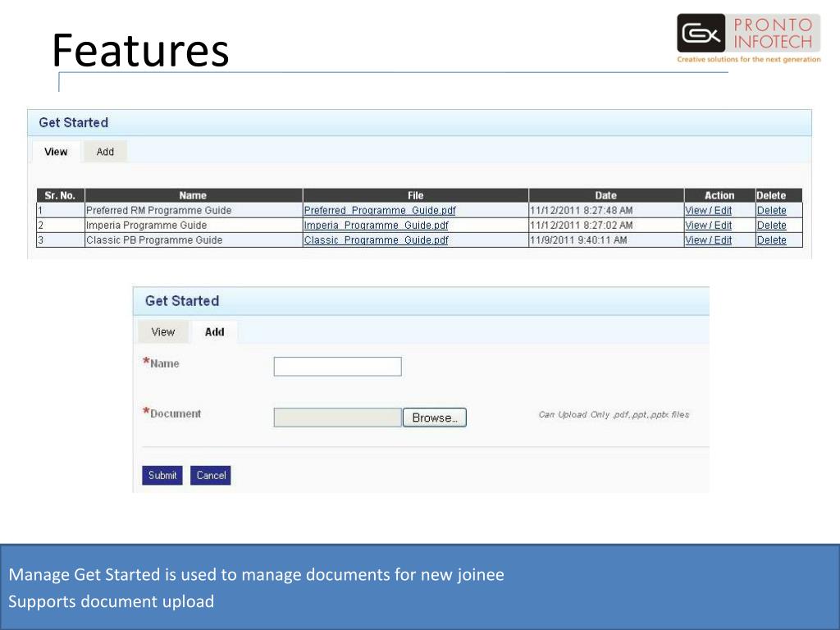
Task: Select View tab in lower Get Started form
Action: [x=163, y=331]
